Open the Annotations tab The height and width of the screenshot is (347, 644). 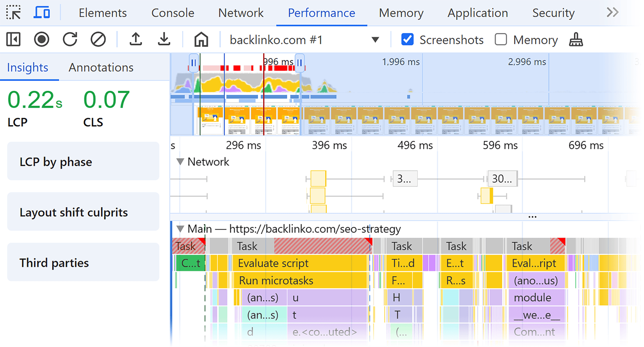[101, 67]
